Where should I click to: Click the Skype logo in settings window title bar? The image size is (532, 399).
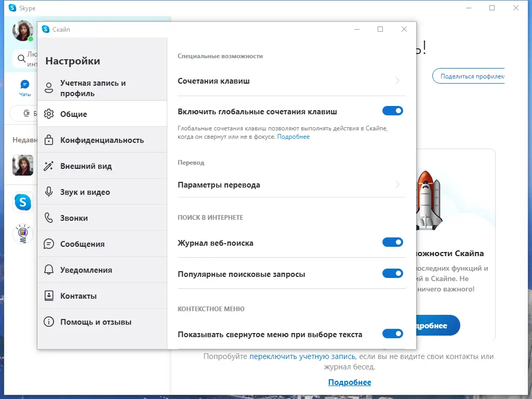click(x=46, y=29)
